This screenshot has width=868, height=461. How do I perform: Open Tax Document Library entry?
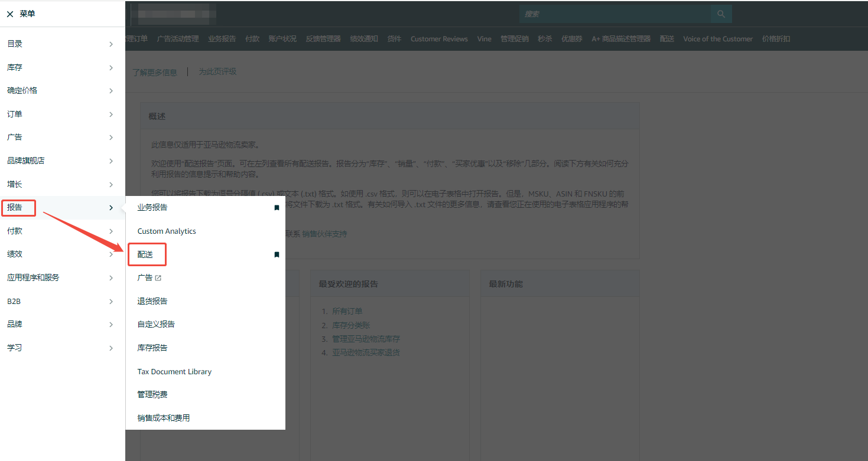tap(174, 372)
